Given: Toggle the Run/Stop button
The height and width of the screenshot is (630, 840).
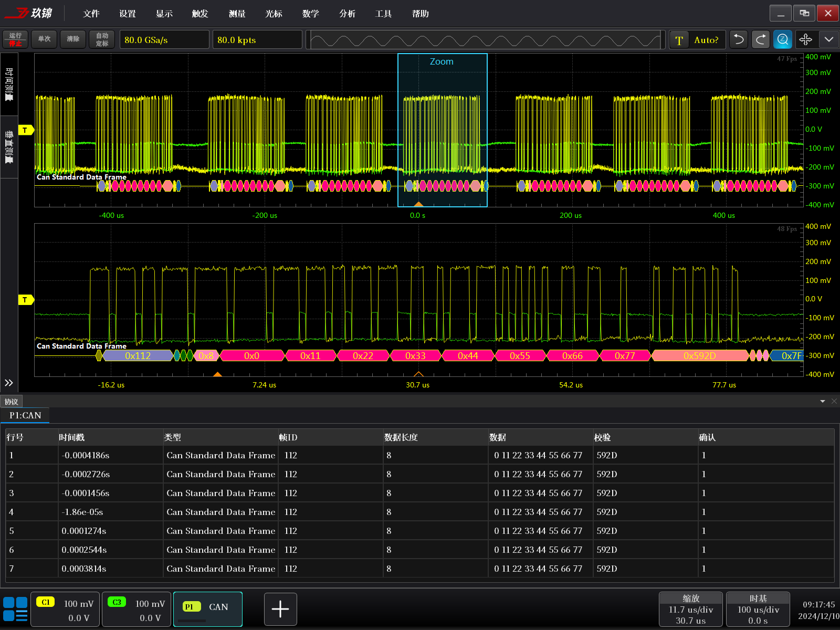Looking at the screenshot, I should tap(15, 39).
